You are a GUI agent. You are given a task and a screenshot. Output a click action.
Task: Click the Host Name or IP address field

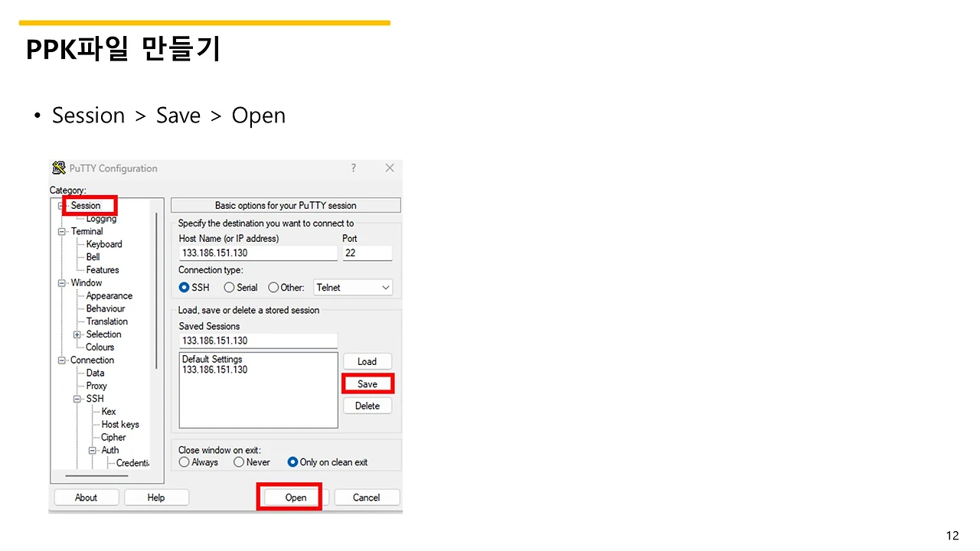[x=258, y=253]
